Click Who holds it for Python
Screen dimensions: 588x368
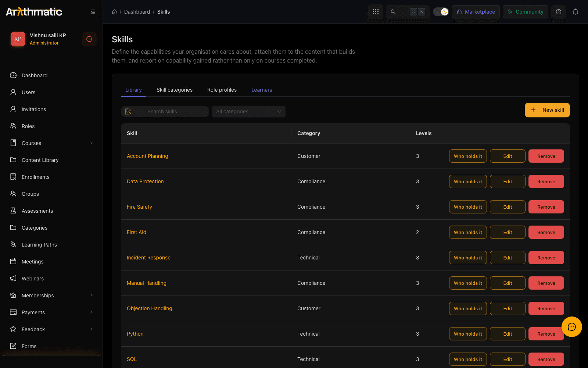468,334
